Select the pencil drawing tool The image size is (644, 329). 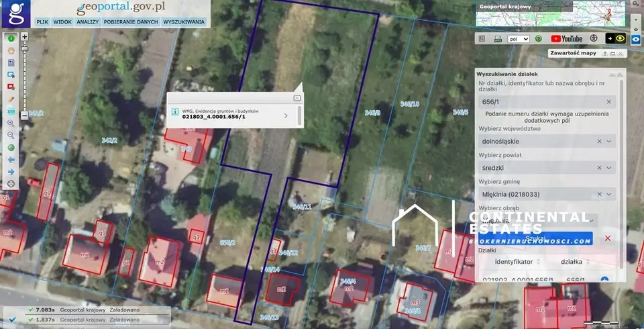tap(11, 99)
